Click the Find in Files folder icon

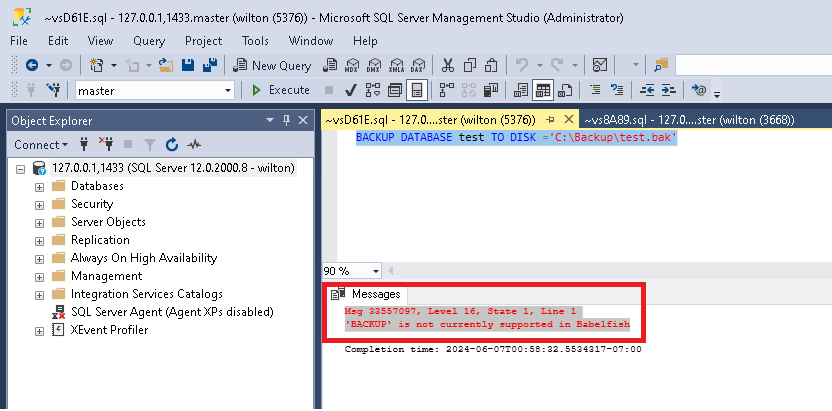point(661,65)
